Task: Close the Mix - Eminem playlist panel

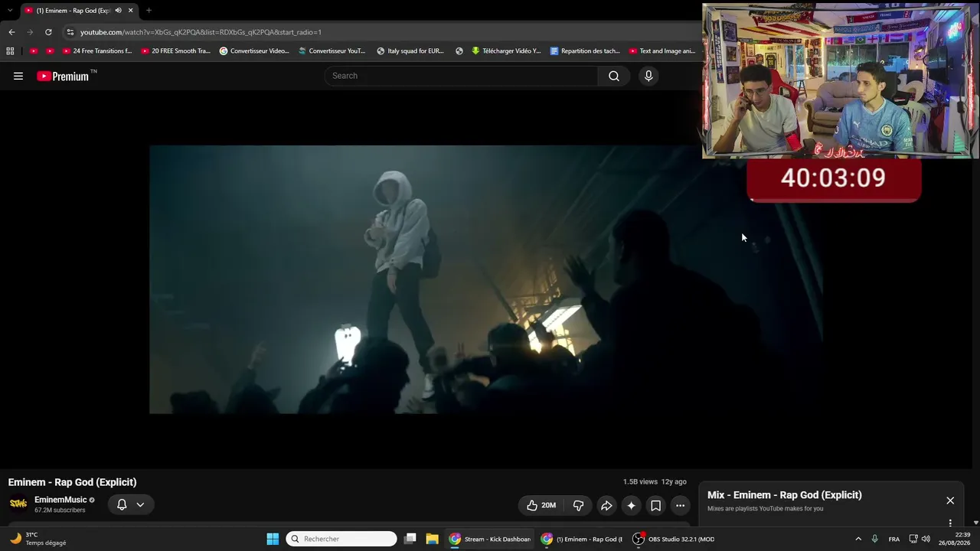Action: point(950,500)
